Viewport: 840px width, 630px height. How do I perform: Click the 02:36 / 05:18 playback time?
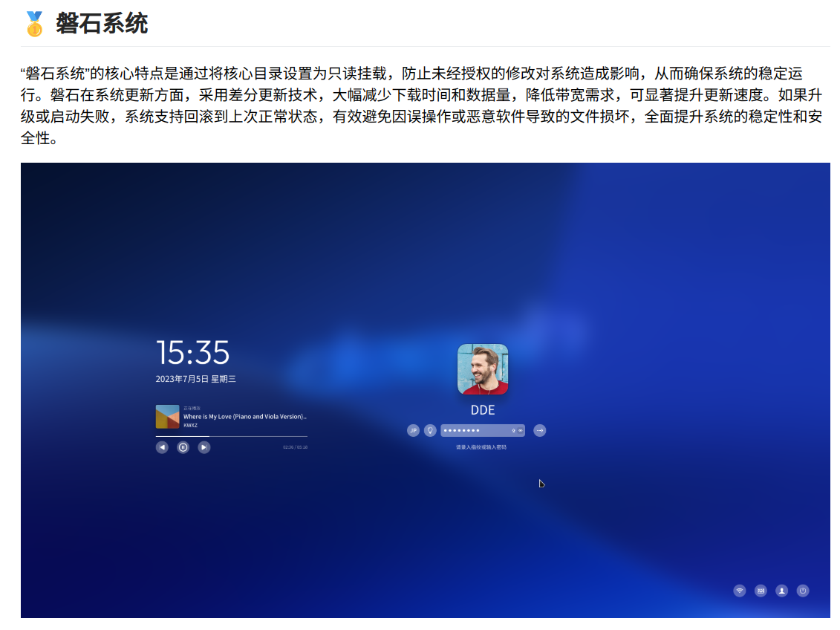(x=295, y=447)
